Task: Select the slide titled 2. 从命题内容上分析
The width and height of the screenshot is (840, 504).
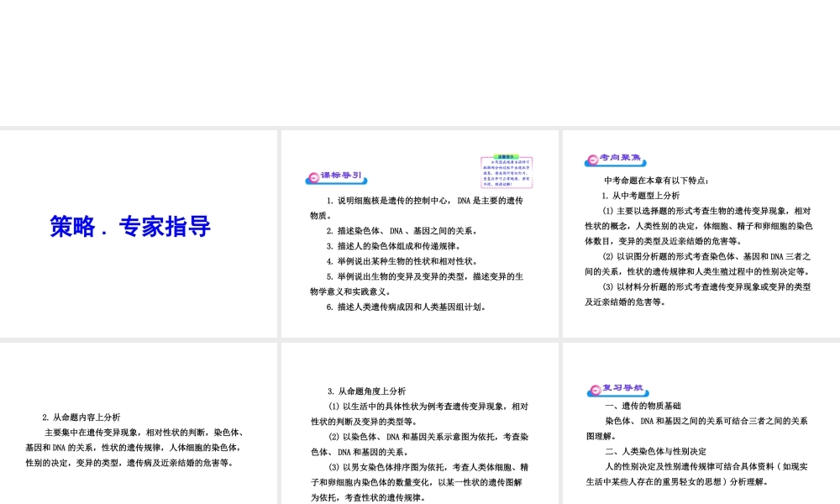Action: tap(139, 423)
